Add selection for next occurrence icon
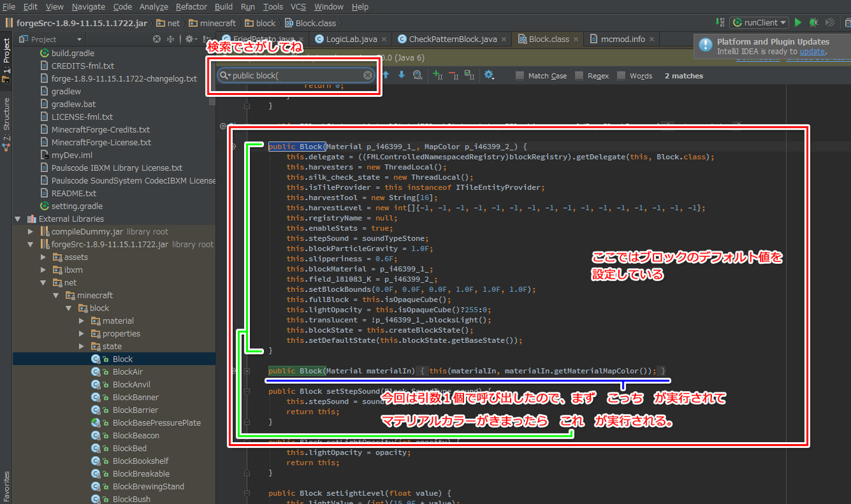Screen dimensions: 851x504 tap(437, 75)
